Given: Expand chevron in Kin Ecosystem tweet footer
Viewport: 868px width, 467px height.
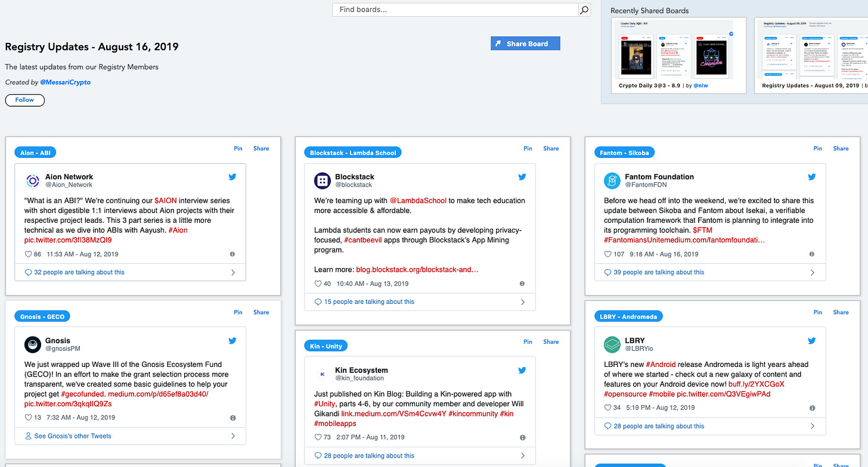Looking at the screenshot, I should click(523, 456).
